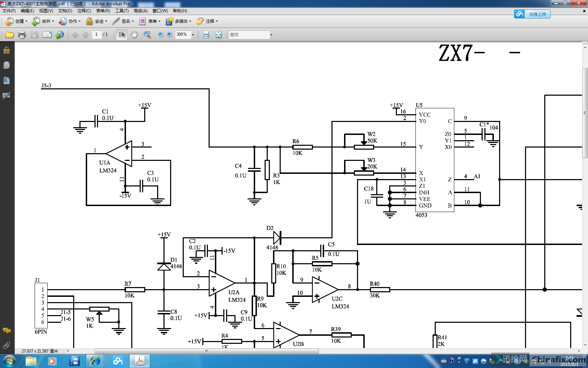Click the horizontal scrollbar thumb
This screenshot has height=368, width=588.
[206, 350]
